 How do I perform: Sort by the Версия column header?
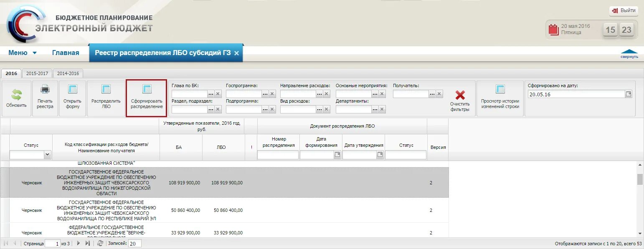point(438,147)
